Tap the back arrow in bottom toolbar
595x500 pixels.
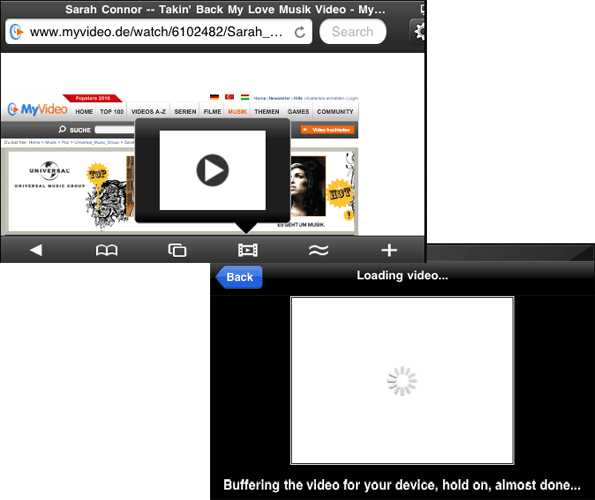point(36,250)
